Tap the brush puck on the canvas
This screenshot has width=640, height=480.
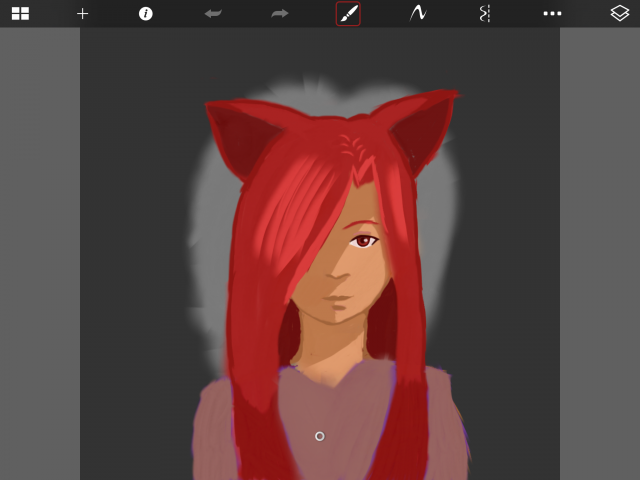click(320, 436)
